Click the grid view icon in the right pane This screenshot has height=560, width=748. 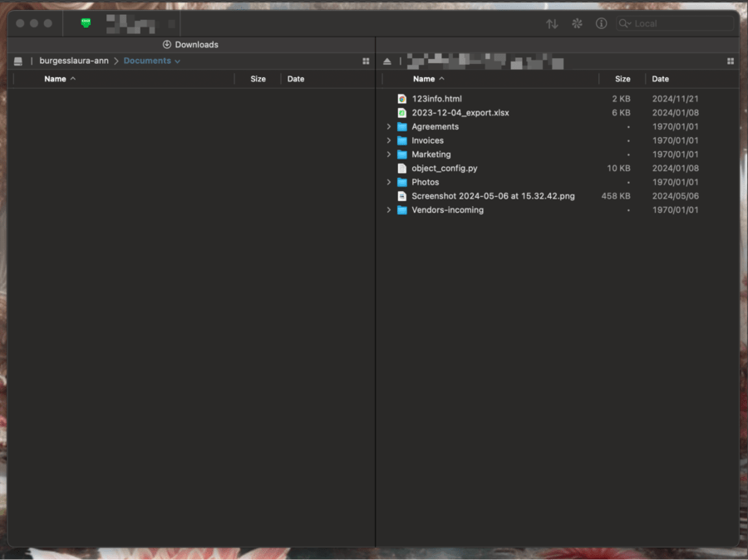(x=731, y=60)
